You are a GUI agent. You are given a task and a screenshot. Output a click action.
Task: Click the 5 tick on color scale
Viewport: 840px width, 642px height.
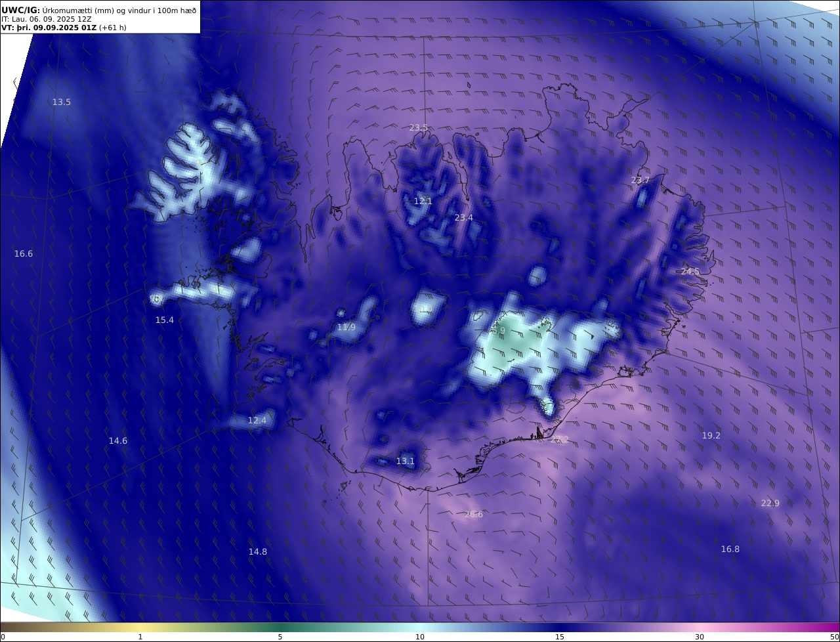point(280,637)
